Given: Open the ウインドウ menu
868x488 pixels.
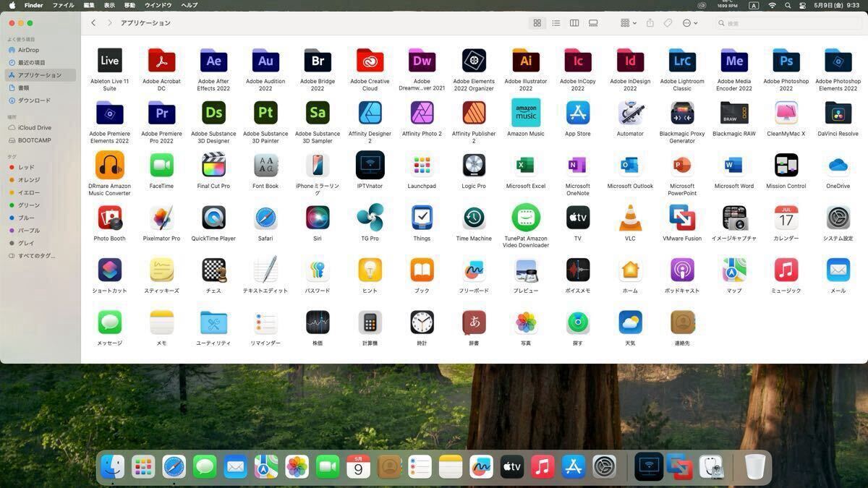Looking at the screenshot, I should click(158, 5).
